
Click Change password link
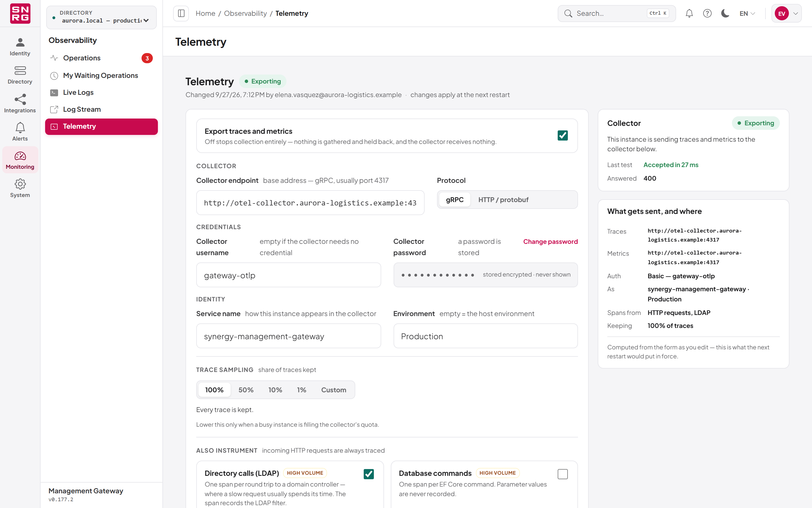pyautogui.click(x=550, y=242)
